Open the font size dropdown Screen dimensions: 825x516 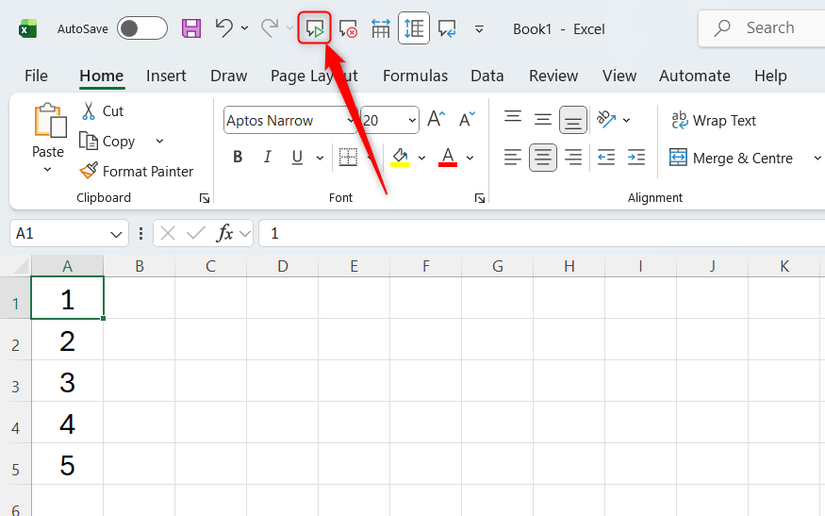pyautogui.click(x=412, y=120)
